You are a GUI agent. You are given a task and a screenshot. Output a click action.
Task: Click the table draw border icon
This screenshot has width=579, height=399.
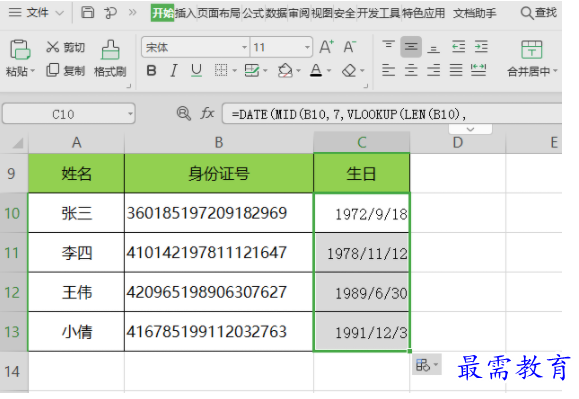[x=252, y=70]
